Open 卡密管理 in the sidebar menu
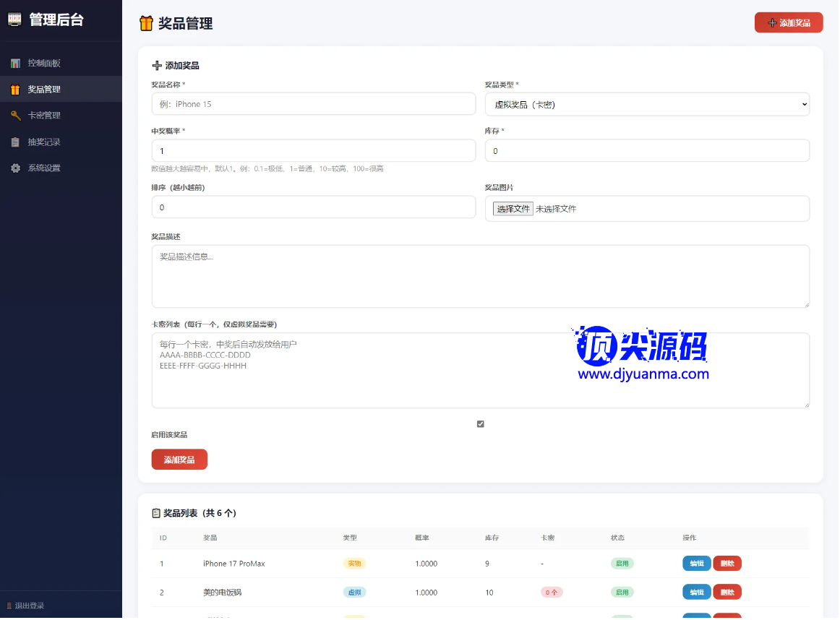This screenshot has height=620, width=840. click(x=44, y=116)
